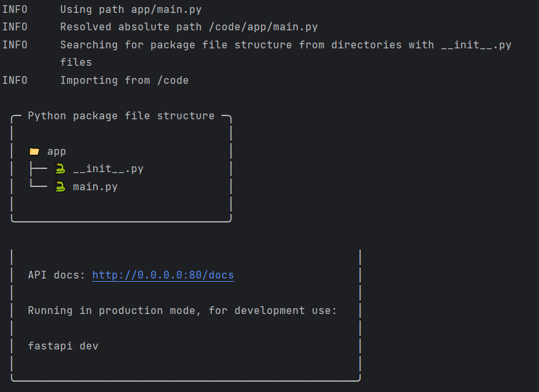Click the wrapped word "files" in the log
Viewport: 539px width, 392px height.
click(76, 63)
